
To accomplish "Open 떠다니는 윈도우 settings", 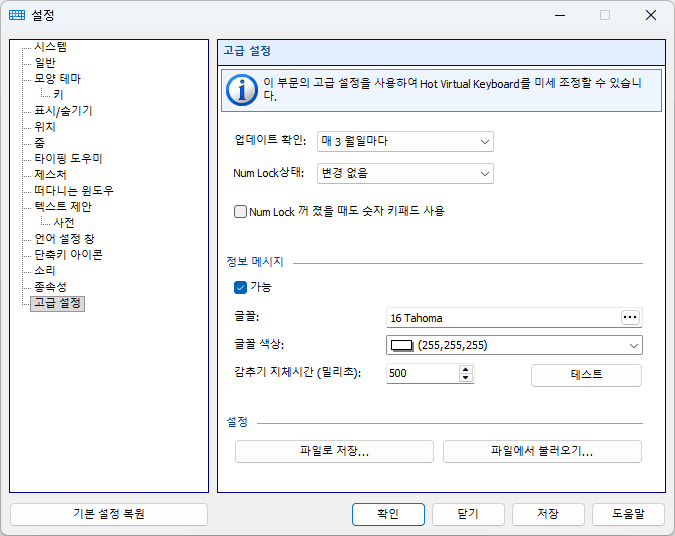I will [x=74, y=191].
